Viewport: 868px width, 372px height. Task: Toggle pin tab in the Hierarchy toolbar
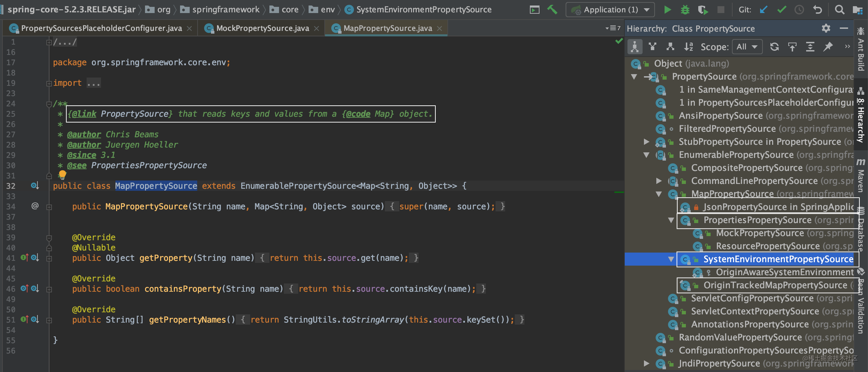click(828, 47)
